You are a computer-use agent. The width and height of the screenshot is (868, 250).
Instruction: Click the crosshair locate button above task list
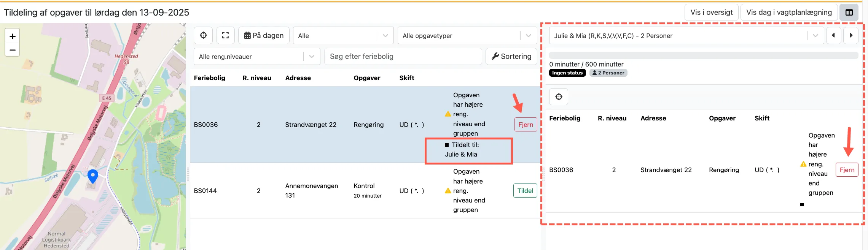(204, 35)
